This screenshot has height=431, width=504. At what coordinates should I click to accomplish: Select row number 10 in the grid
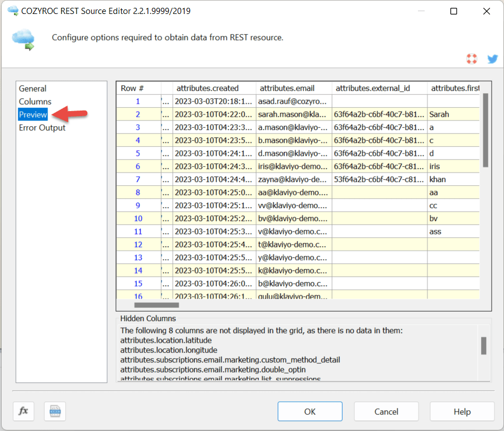click(138, 218)
